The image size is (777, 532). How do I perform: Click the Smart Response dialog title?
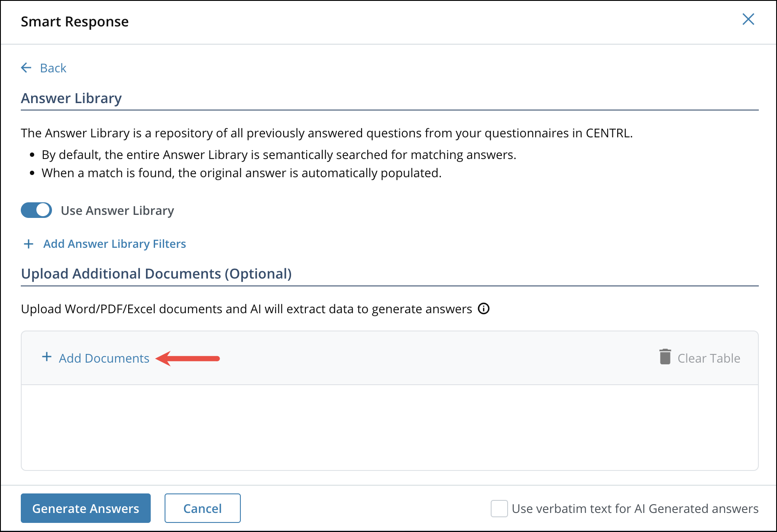[x=74, y=21]
